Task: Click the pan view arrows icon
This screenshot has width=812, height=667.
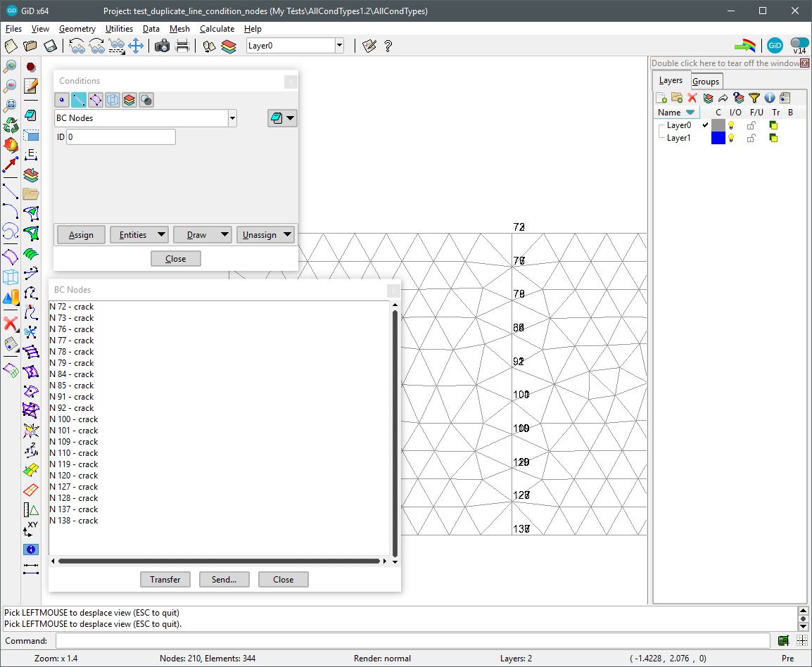Action: (x=136, y=46)
